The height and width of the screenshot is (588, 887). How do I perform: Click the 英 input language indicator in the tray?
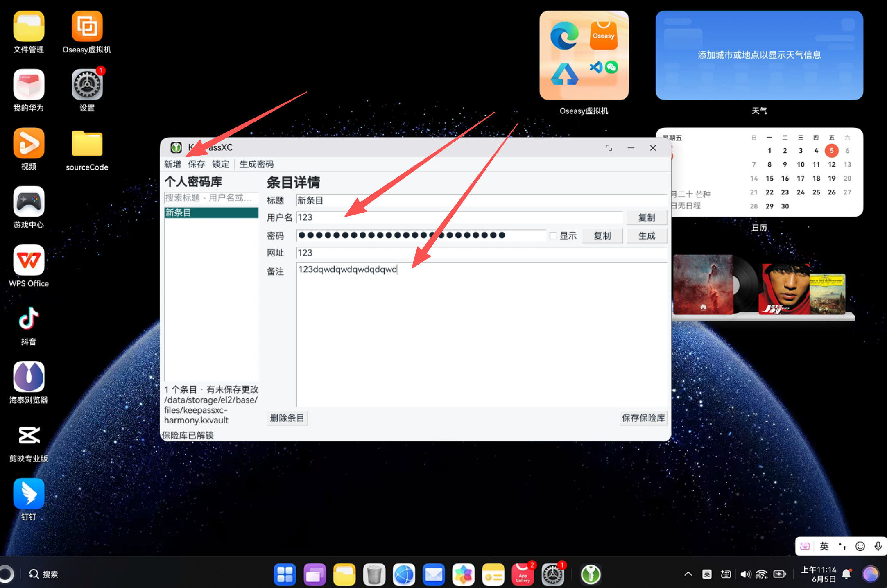coord(707,574)
